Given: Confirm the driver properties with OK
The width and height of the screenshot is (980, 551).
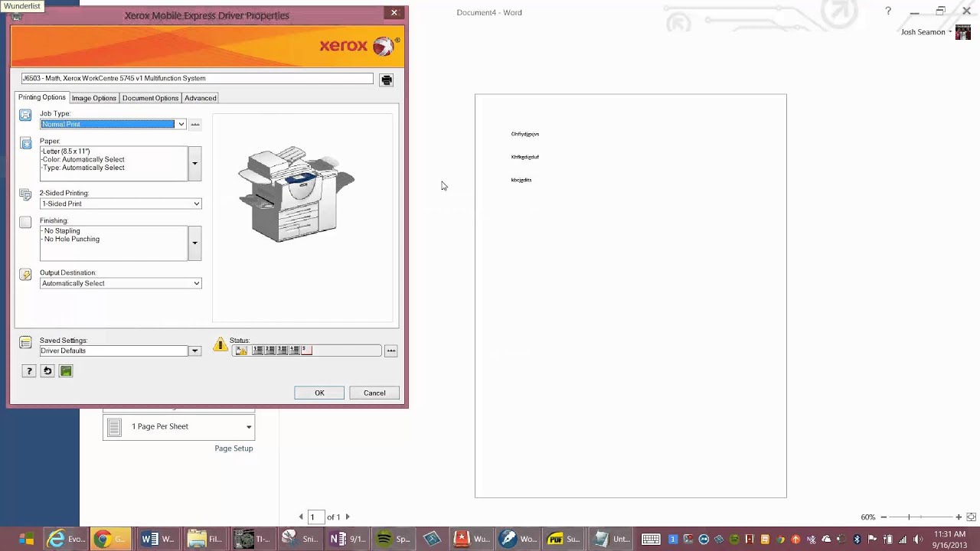Looking at the screenshot, I should tap(319, 393).
